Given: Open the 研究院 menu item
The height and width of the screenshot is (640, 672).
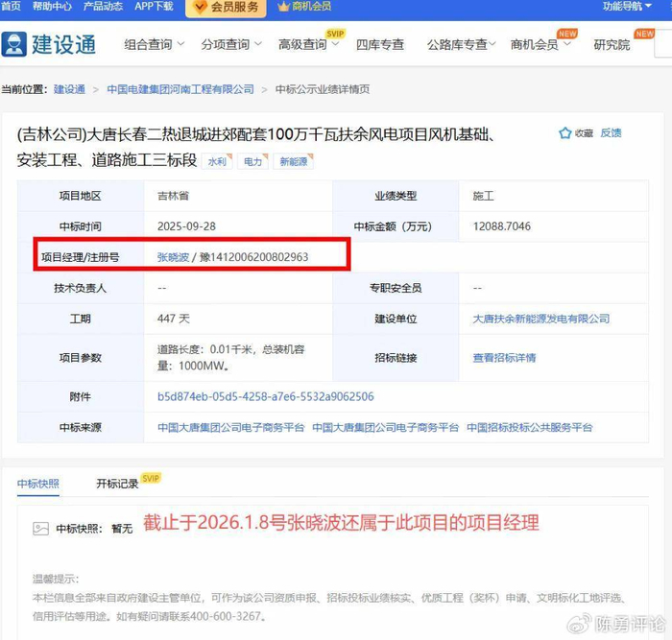Looking at the screenshot, I should coord(612,44).
